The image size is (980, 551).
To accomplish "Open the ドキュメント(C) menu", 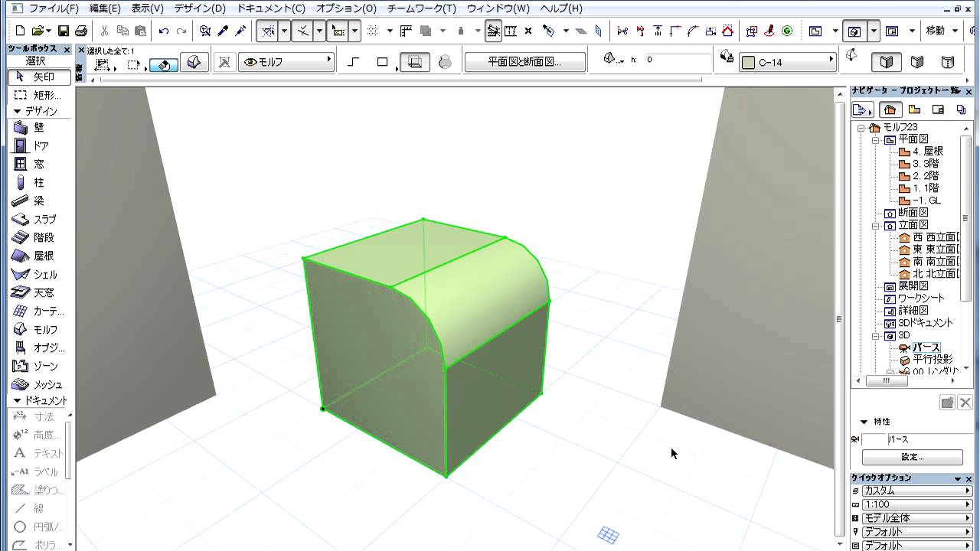I will click(x=271, y=8).
